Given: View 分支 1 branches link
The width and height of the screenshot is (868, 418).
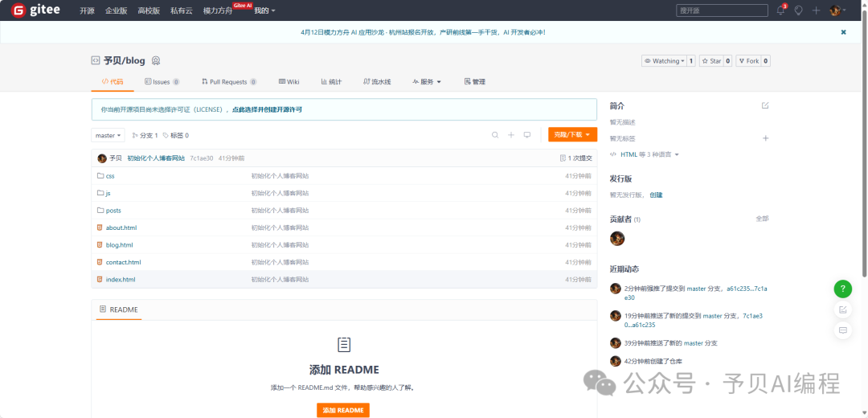Looking at the screenshot, I should point(145,135).
